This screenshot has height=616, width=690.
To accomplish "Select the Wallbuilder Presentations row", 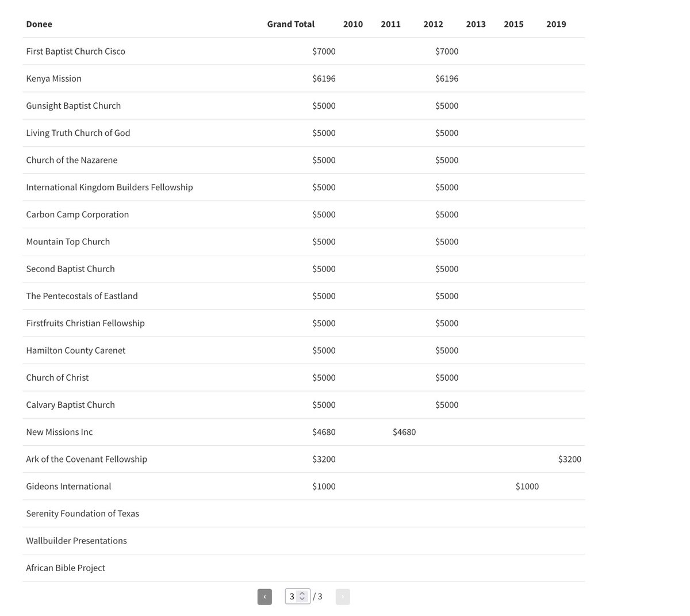I will pyautogui.click(x=304, y=541).
